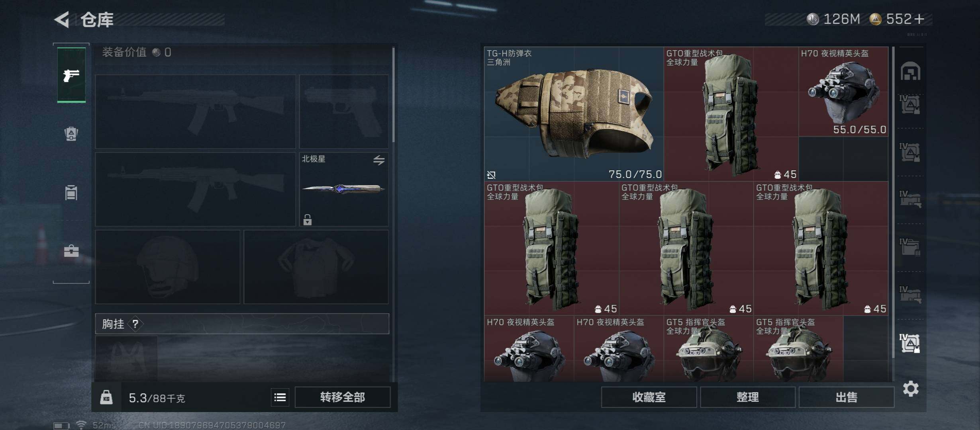Click the question mark next to 胸挂
This screenshot has height=430, width=980.
pyautogui.click(x=135, y=324)
